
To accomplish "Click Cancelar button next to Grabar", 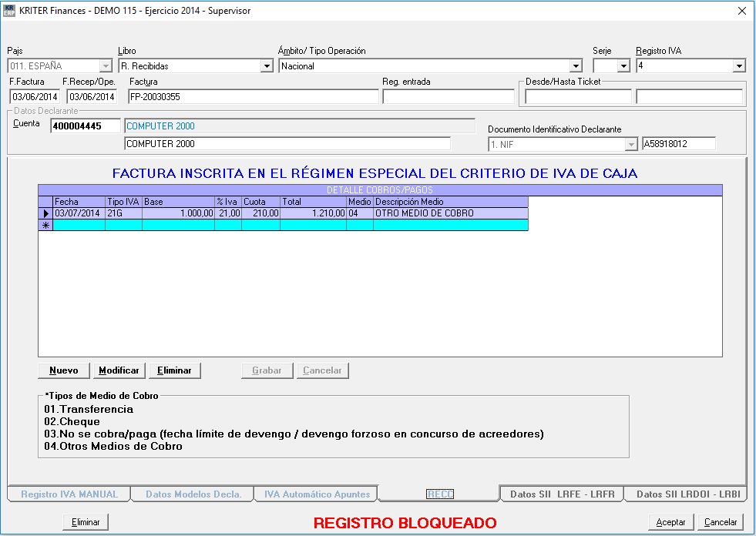I will 323,370.
